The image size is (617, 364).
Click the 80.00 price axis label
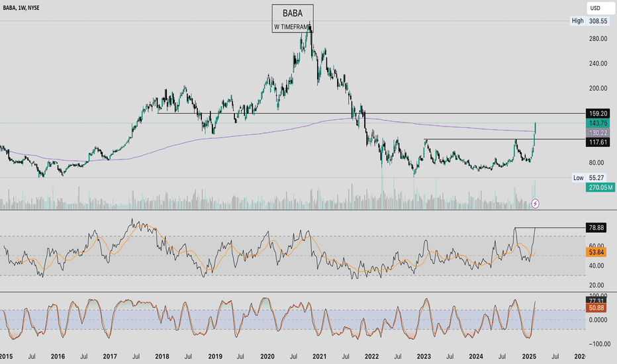click(598, 163)
